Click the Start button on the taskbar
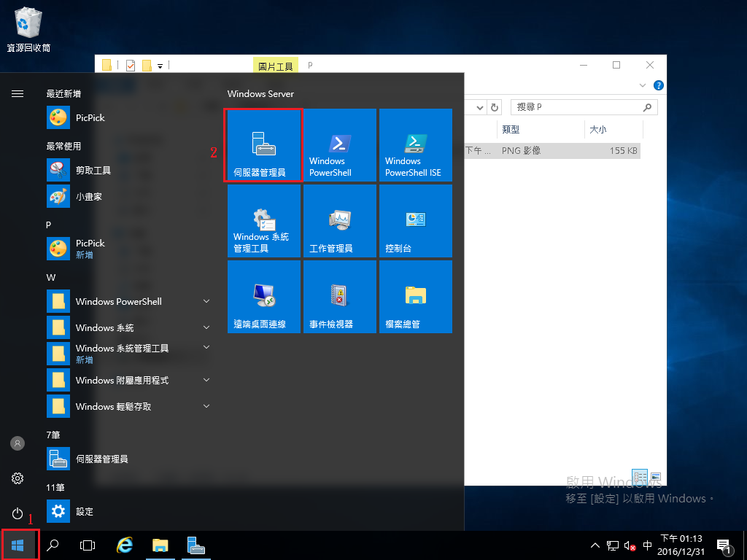Viewport: 747px width, 560px height. 17,545
